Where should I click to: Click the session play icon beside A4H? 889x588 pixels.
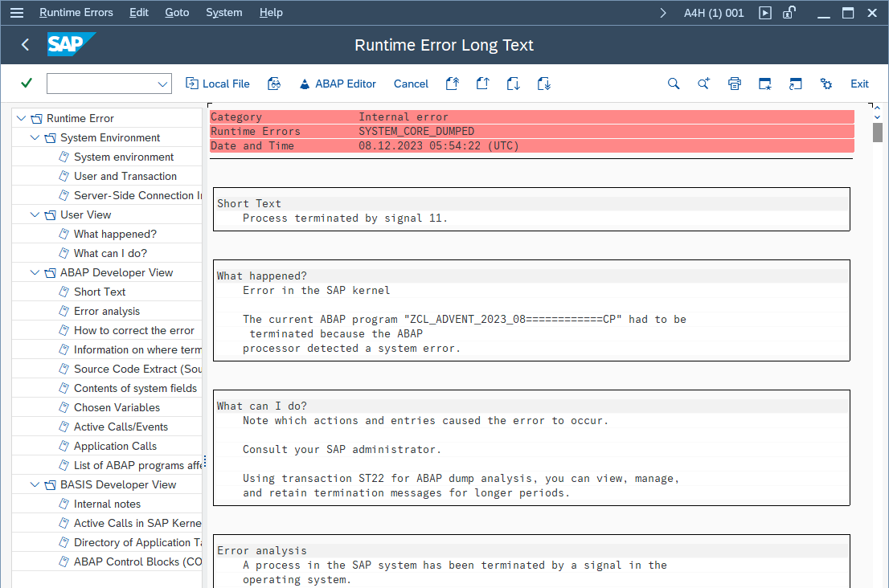(765, 13)
